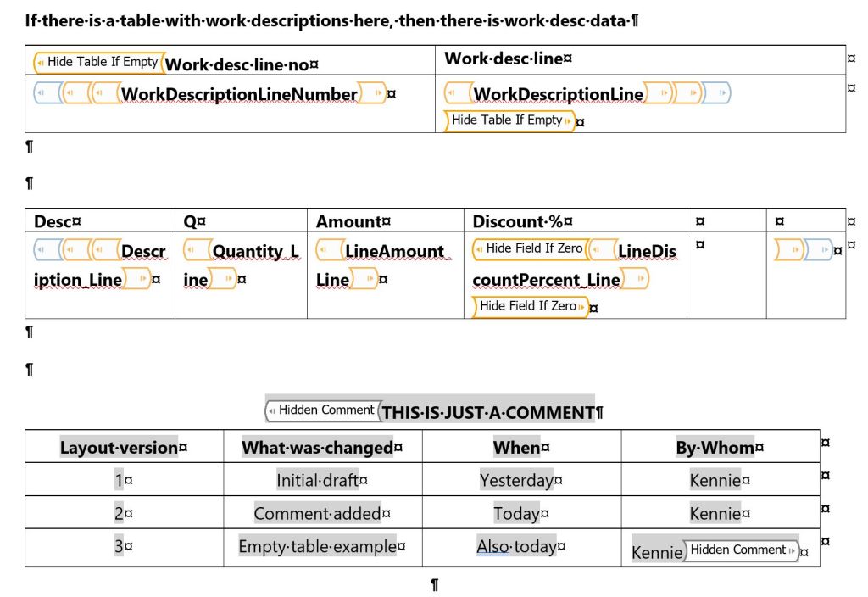This screenshot has width=868, height=597.
Task: Click the Also today cell
Action: (519, 547)
